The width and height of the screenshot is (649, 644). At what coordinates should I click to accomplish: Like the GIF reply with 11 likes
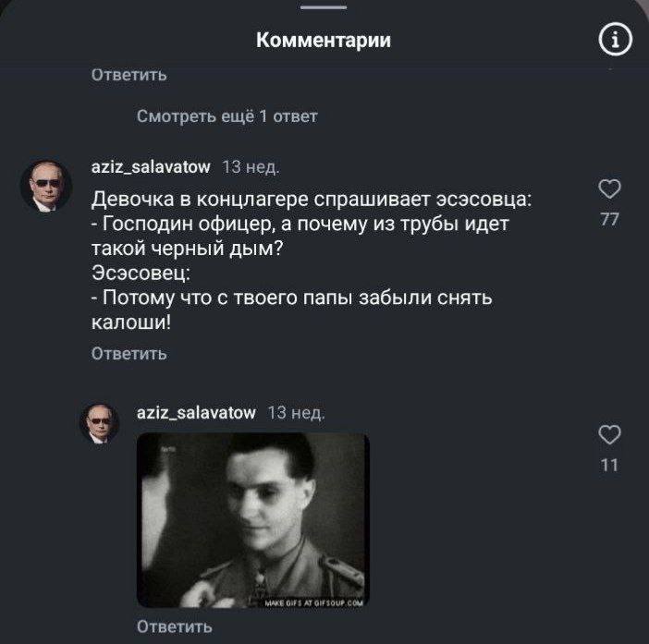(609, 435)
